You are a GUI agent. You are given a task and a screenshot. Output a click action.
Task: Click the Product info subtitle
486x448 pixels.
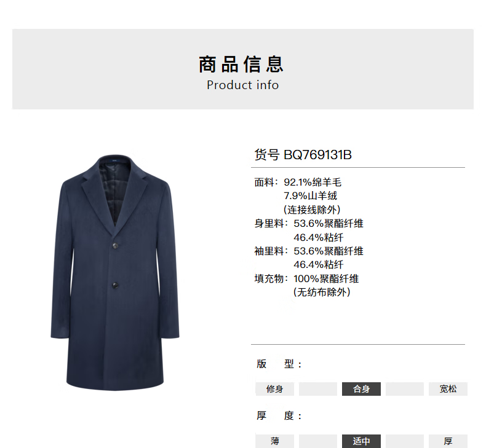coord(242,85)
